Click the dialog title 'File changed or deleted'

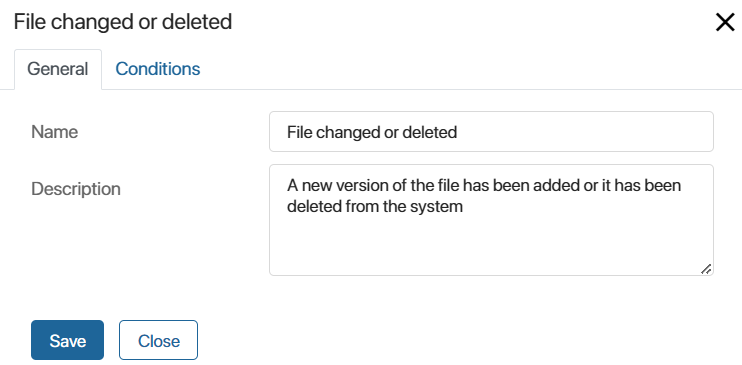[123, 22]
